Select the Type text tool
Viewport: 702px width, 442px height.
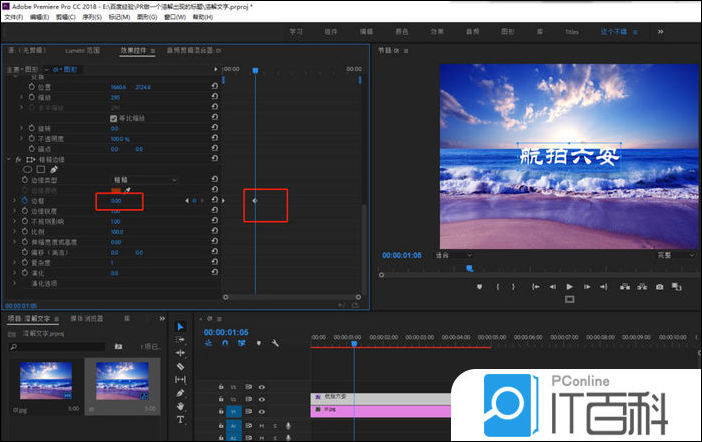[x=180, y=419]
